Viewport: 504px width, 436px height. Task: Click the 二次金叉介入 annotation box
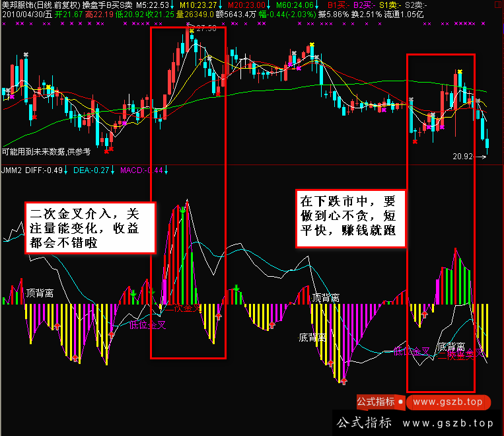click(x=90, y=226)
